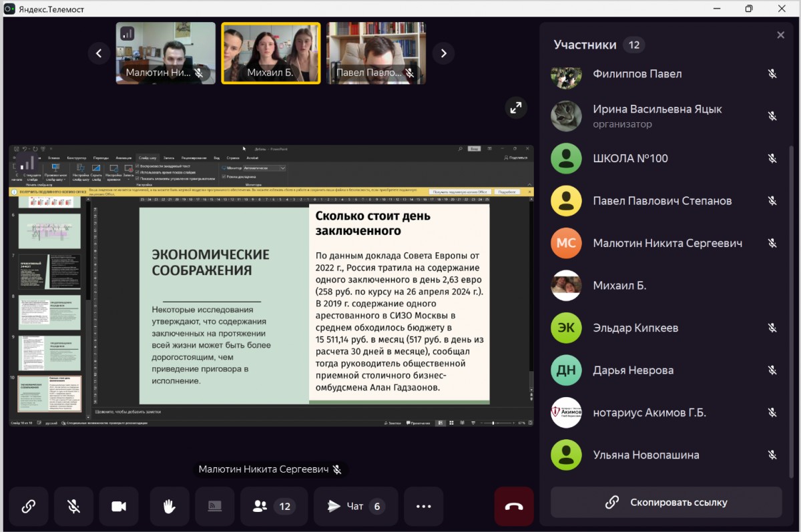
Task: Close the Участники panel
Action: tap(780, 35)
